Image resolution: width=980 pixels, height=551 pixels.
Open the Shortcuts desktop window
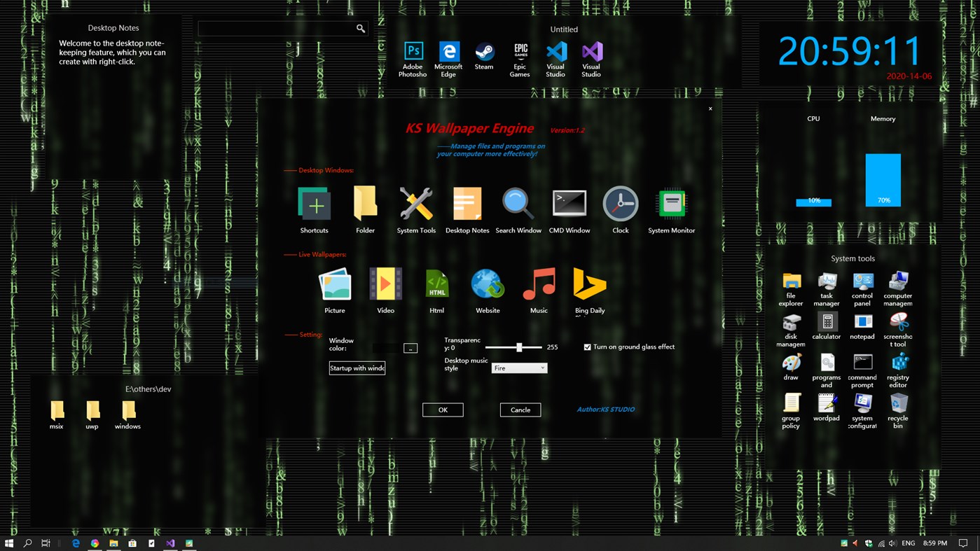pyautogui.click(x=314, y=203)
